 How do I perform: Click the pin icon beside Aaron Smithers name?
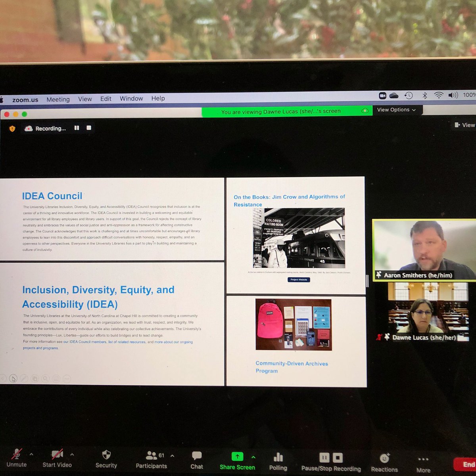click(379, 274)
